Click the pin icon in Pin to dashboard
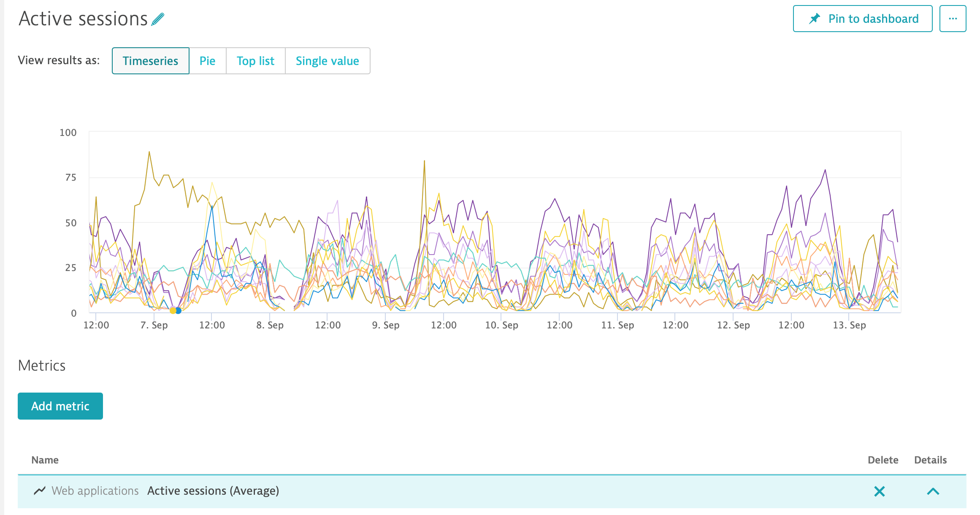Screen dimensions: 980x515 (815, 19)
